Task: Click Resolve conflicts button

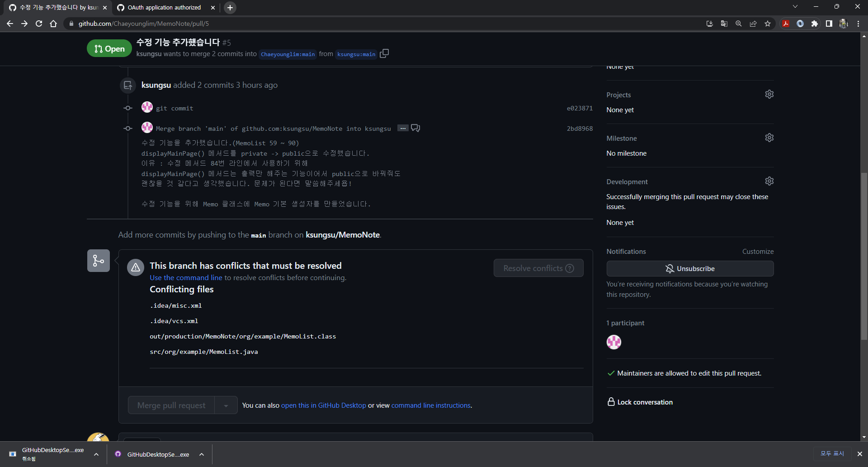Action: click(x=538, y=268)
